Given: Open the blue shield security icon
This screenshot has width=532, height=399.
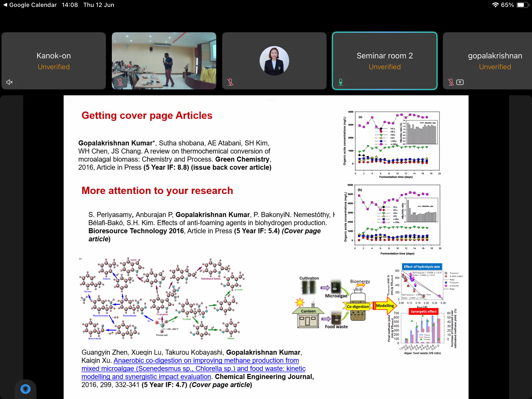Looking at the screenshot, I should (x=25, y=389).
